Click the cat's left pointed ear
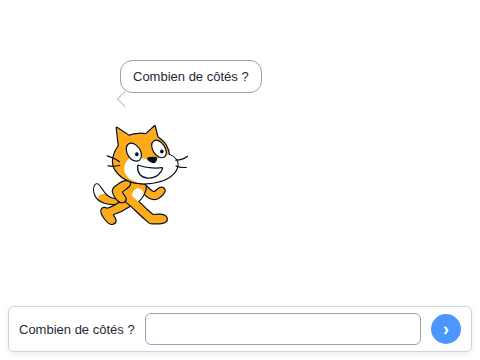The height and width of the screenshot is (360, 480). pos(121,137)
